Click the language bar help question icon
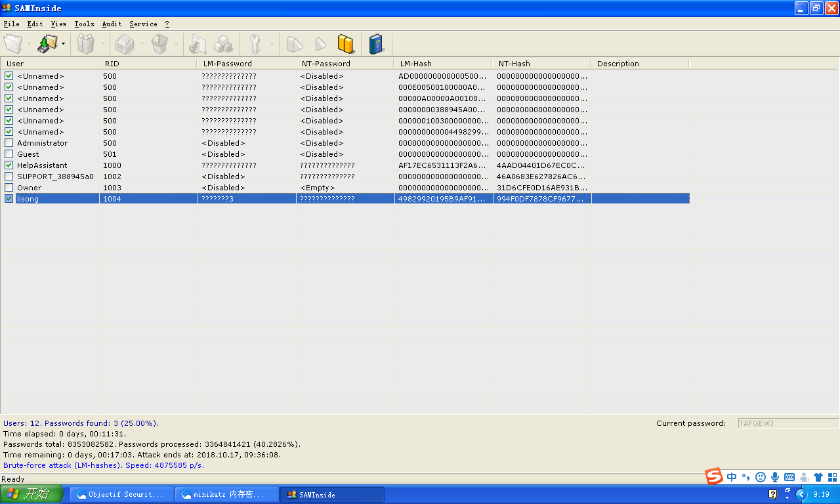Viewport: 840px width, 504px height. [x=773, y=494]
